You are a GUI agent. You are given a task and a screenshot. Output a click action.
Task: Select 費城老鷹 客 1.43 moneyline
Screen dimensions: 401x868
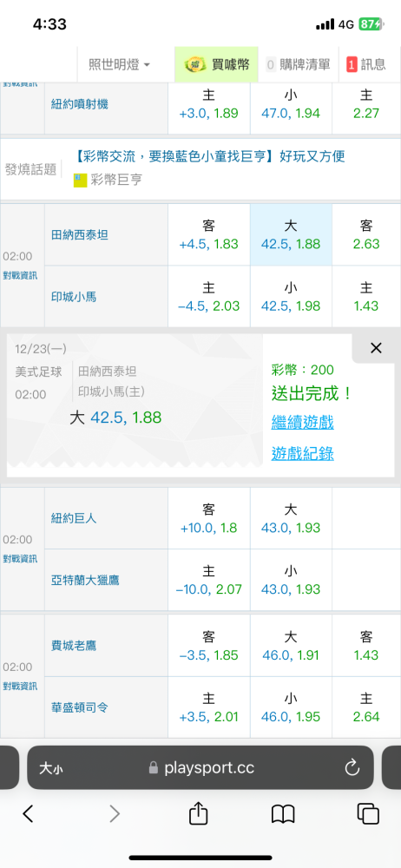click(x=366, y=646)
